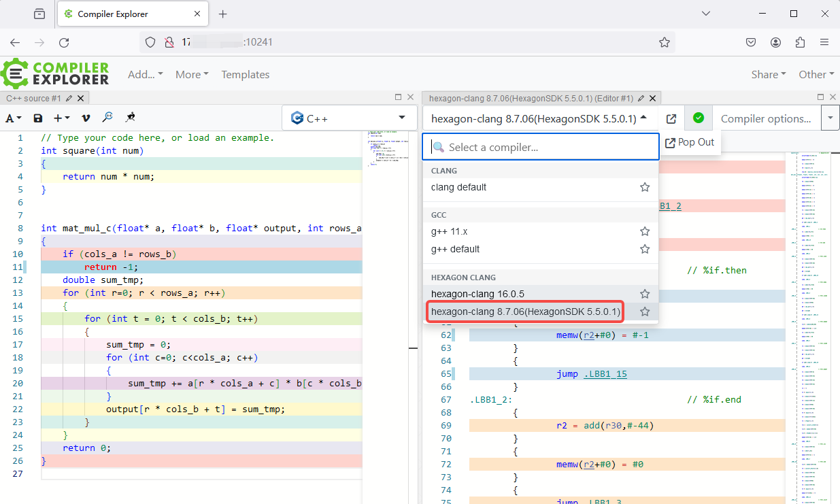
Task: Star hexagon-clang 16.0.5 as favorite
Action: (644, 294)
